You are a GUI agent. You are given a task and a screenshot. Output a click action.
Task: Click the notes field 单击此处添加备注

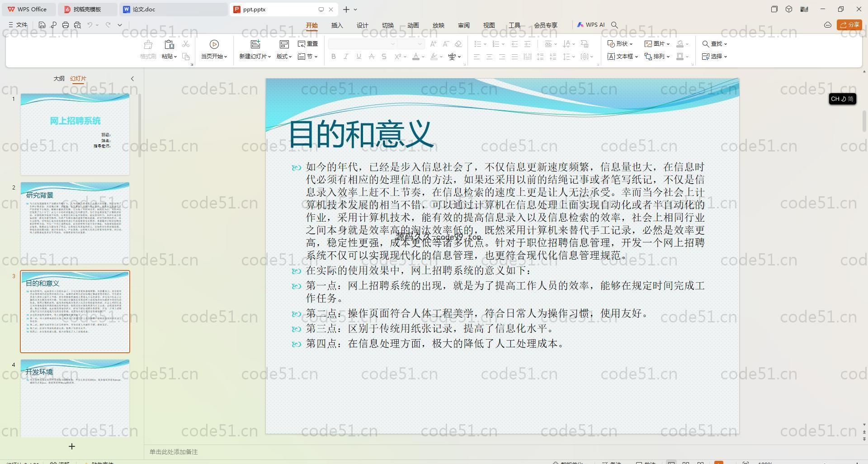[174, 452]
